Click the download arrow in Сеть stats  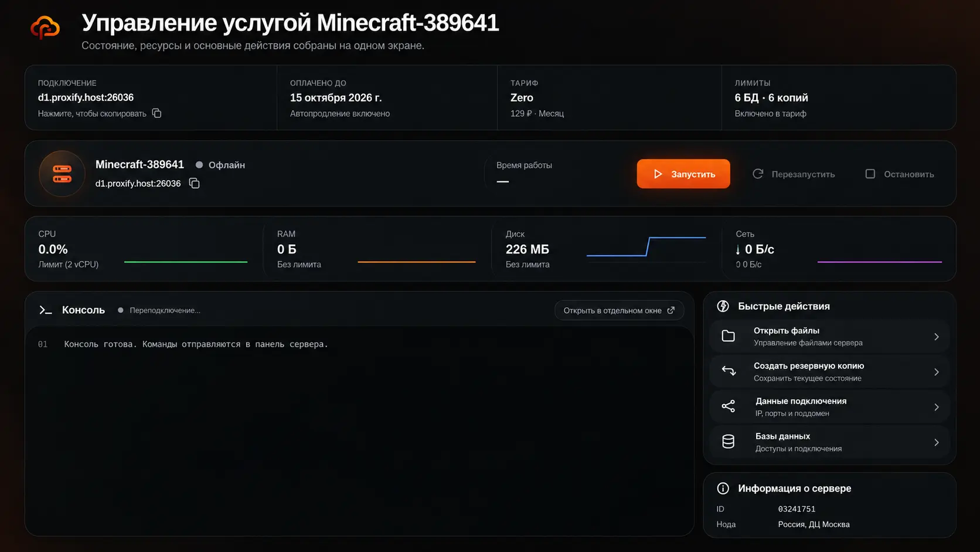point(737,250)
